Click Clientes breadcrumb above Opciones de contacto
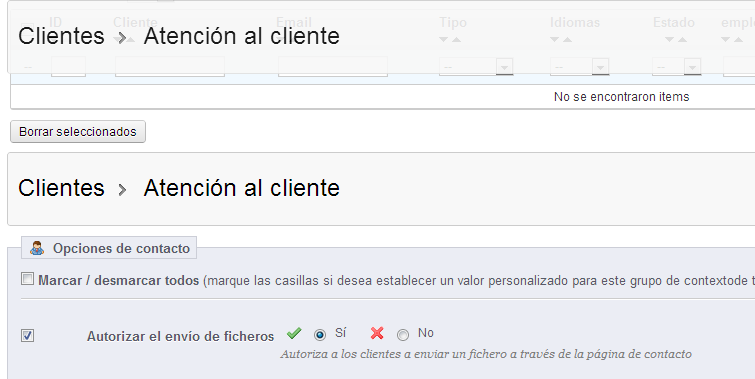This screenshot has width=755, height=379. (61, 188)
